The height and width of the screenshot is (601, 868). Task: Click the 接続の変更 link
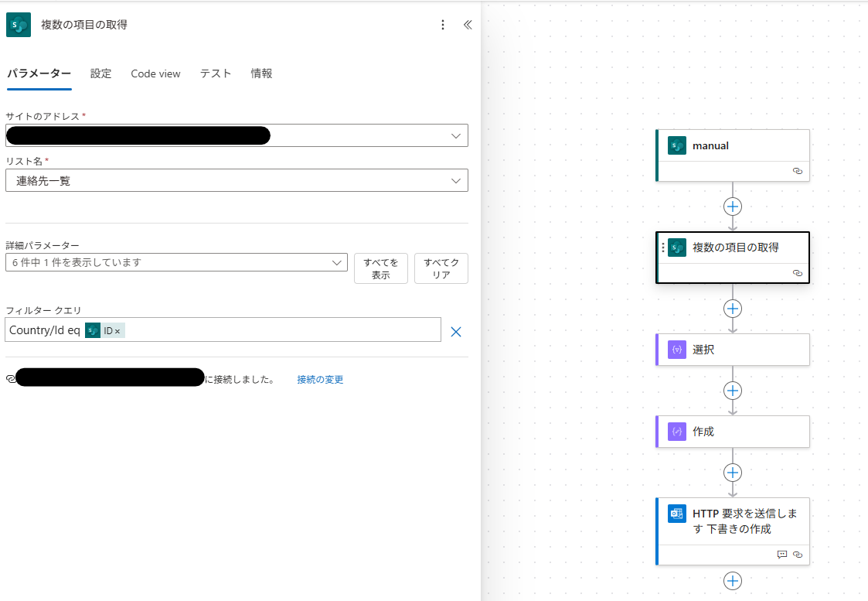[320, 380]
